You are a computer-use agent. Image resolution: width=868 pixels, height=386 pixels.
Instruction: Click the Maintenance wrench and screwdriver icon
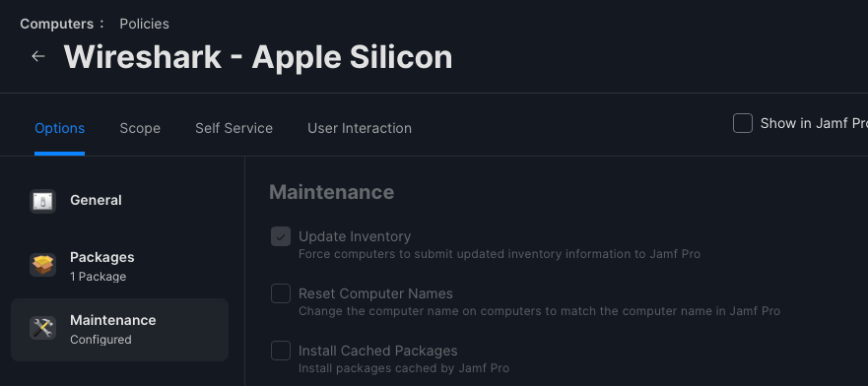click(42, 329)
